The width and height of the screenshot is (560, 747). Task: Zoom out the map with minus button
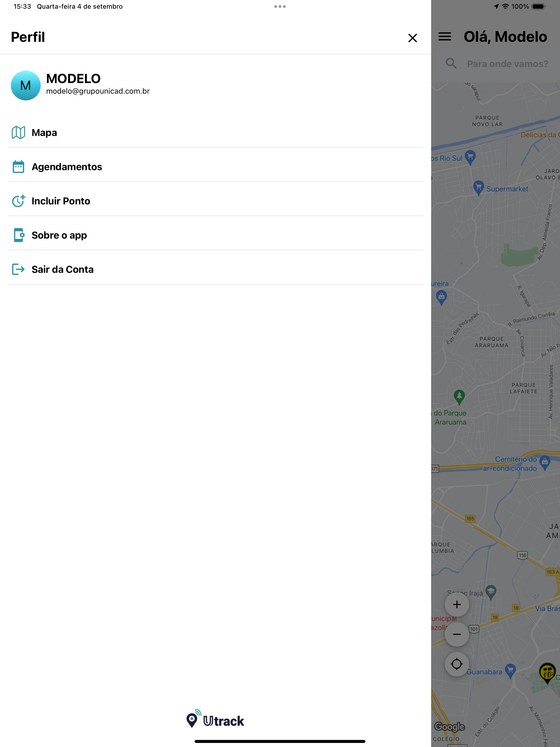click(457, 634)
